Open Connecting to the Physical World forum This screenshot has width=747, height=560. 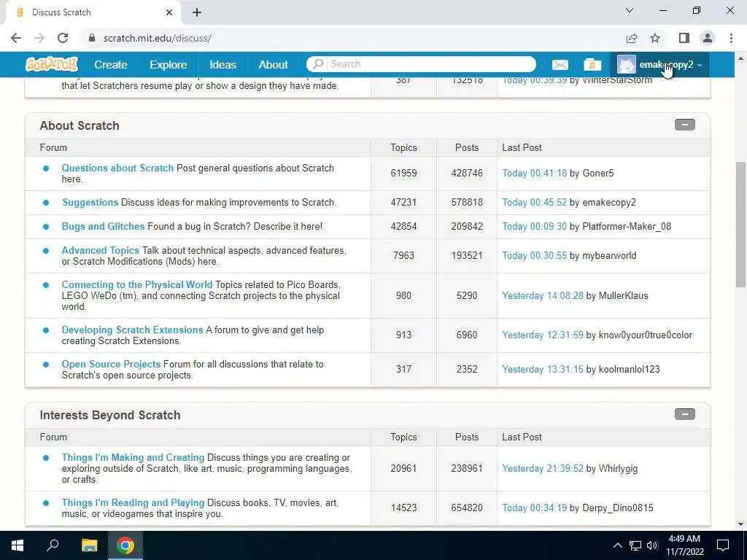(136, 285)
